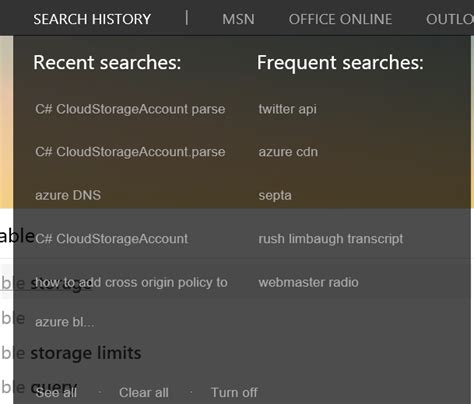Select 'storage limits' suggestion behind overlay
This screenshot has width=474, height=404.
point(86,353)
